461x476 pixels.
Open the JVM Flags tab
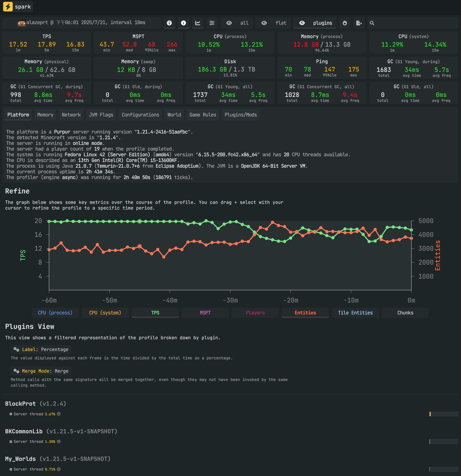click(101, 115)
